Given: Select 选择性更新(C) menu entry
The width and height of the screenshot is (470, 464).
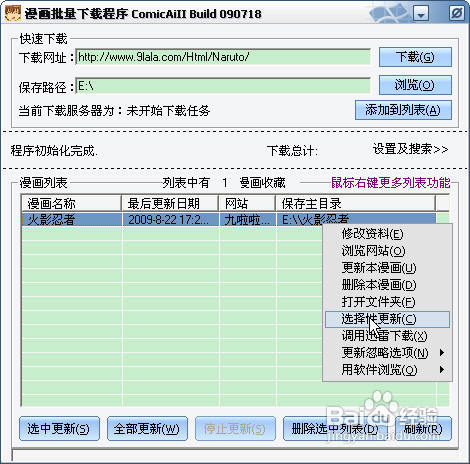Looking at the screenshot, I should point(387,319).
